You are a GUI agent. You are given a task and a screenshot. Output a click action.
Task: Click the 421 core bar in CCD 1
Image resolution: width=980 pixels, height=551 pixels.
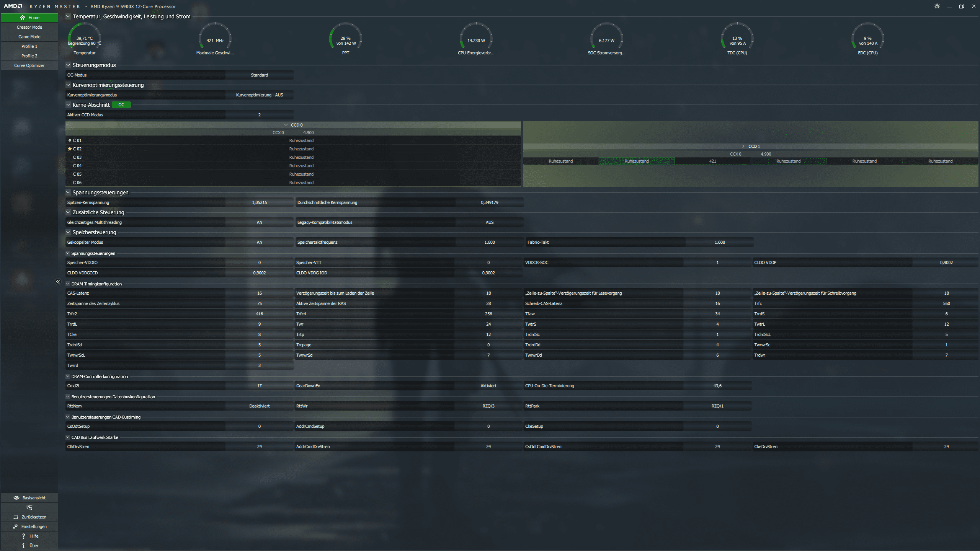[x=712, y=161]
